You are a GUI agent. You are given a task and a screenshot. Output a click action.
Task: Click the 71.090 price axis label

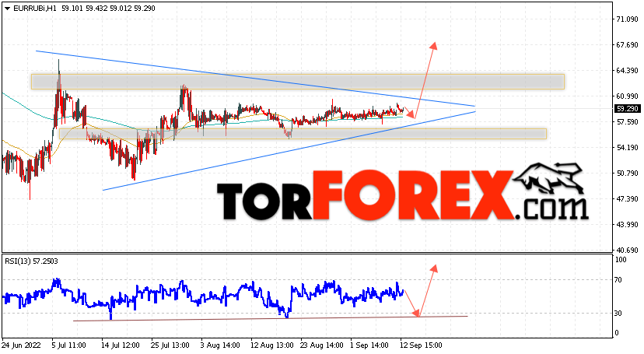pos(627,19)
